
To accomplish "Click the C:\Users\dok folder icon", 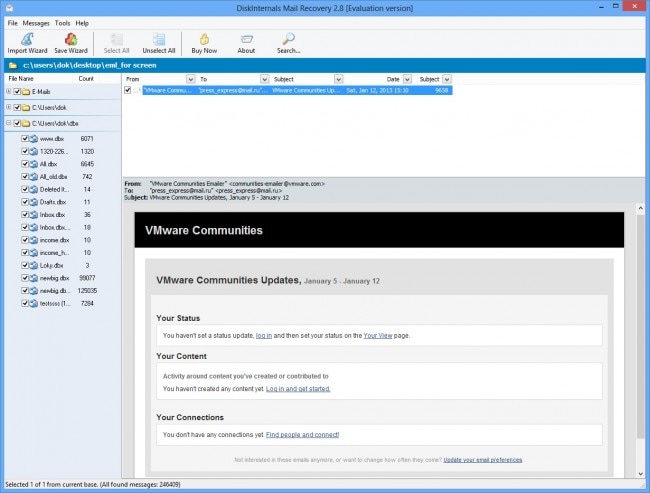I will click(26, 107).
